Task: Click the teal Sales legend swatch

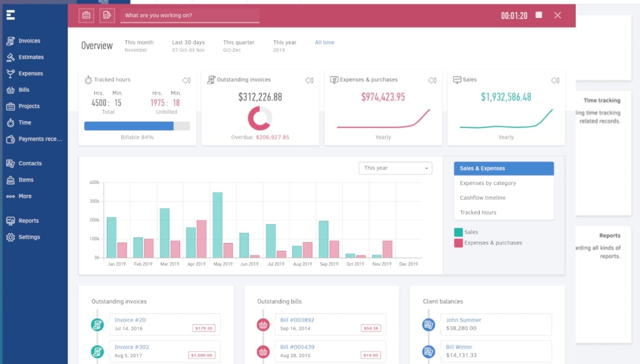Action: tap(458, 232)
